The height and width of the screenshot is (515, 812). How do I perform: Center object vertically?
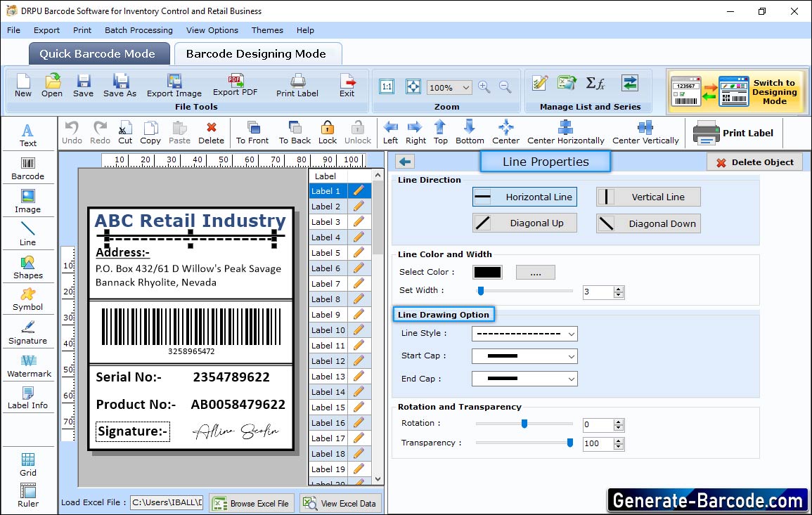[x=645, y=133]
